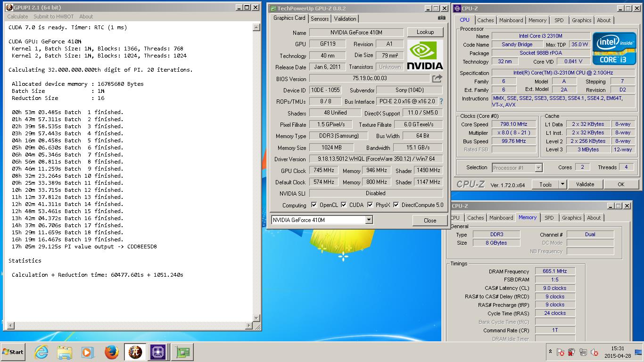Toggle the CUDA checkbox
644x362 pixels.
coord(344,205)
